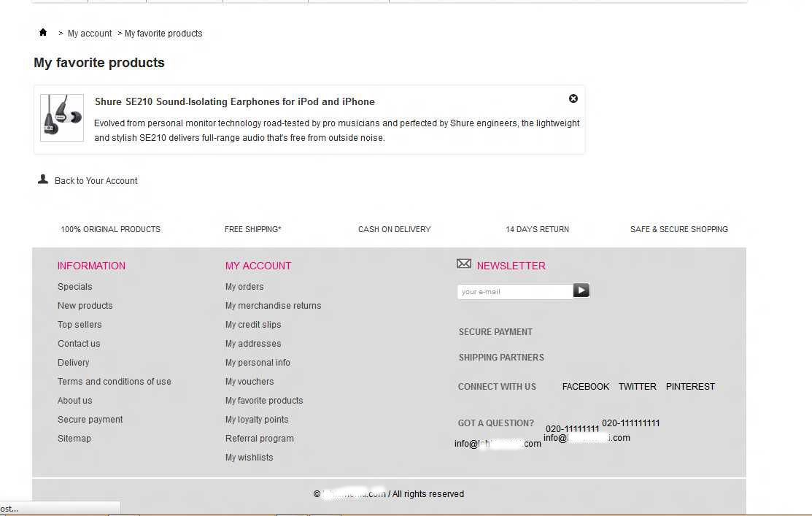The image size is (812, 516).
Task: Open My favorite products footer link
Action: (264, 401)
